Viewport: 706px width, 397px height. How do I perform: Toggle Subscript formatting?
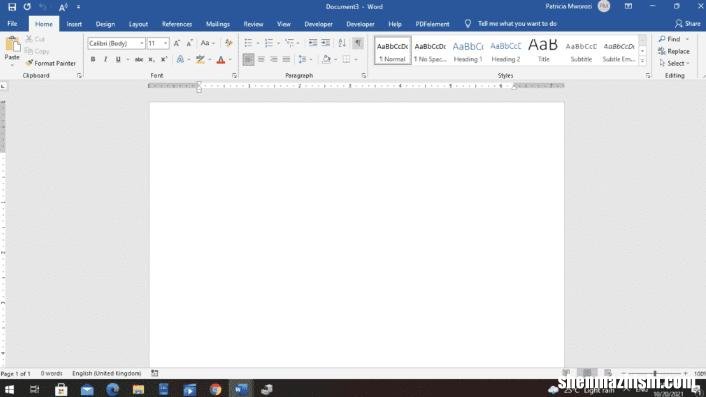152,59
